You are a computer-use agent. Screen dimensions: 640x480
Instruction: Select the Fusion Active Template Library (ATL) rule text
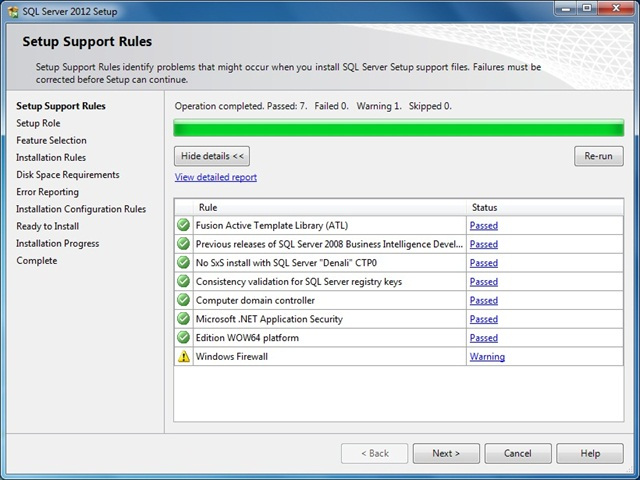[272, 225]
